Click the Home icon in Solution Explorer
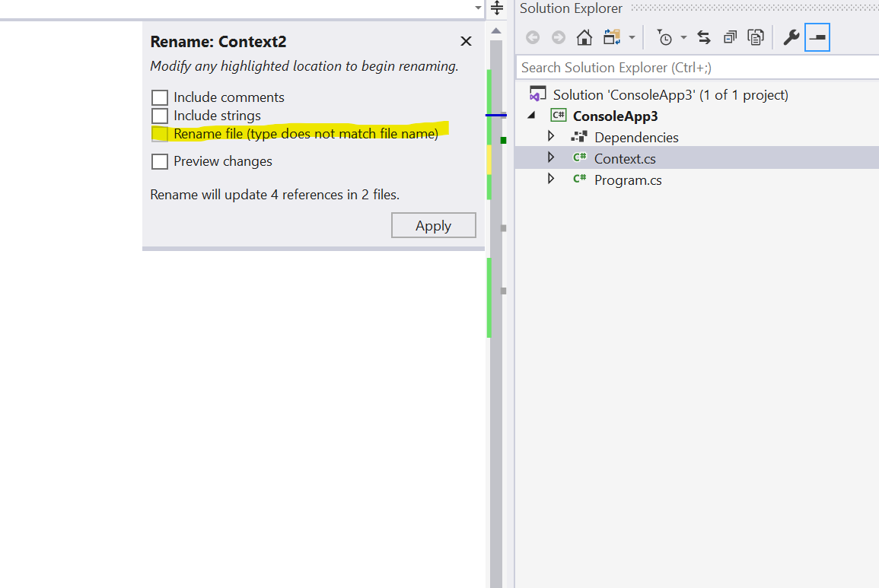Image resolution: width=879 pixels, height=588 pixels. [584, 37]
